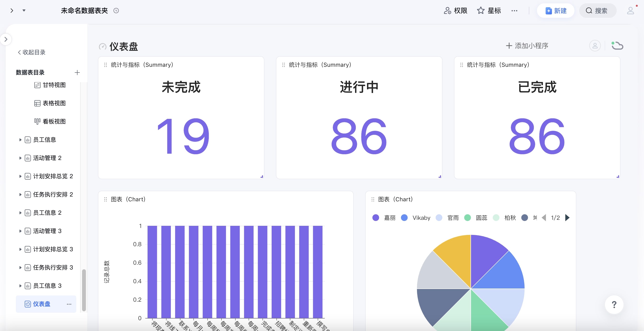
Task: Open the 权限 permissions settings
Action: click(x=455, y=11)
